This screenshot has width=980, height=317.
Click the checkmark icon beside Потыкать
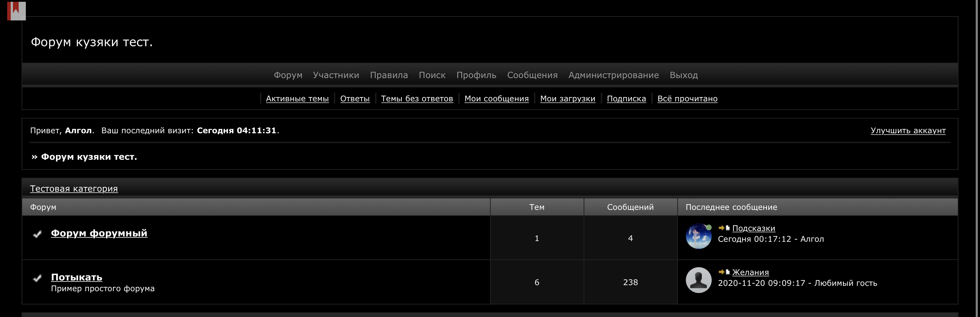pyautogui.click(x=37, y=278)
